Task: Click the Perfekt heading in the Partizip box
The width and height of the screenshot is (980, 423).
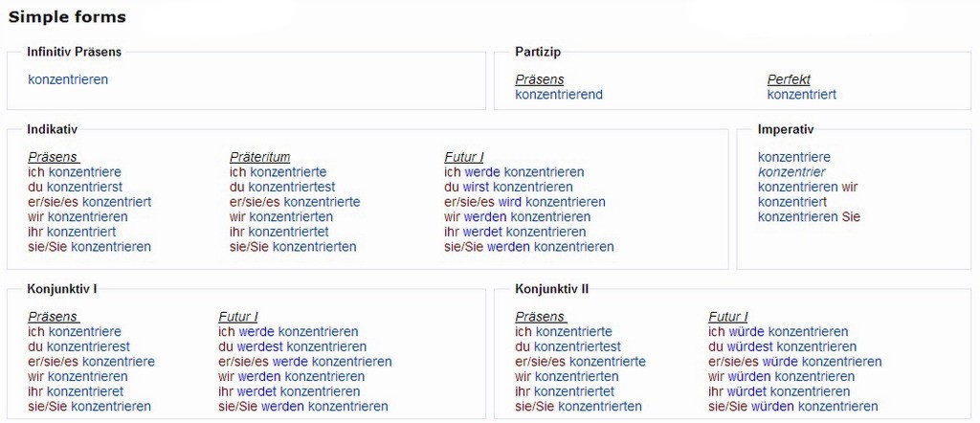Action: 789,79
